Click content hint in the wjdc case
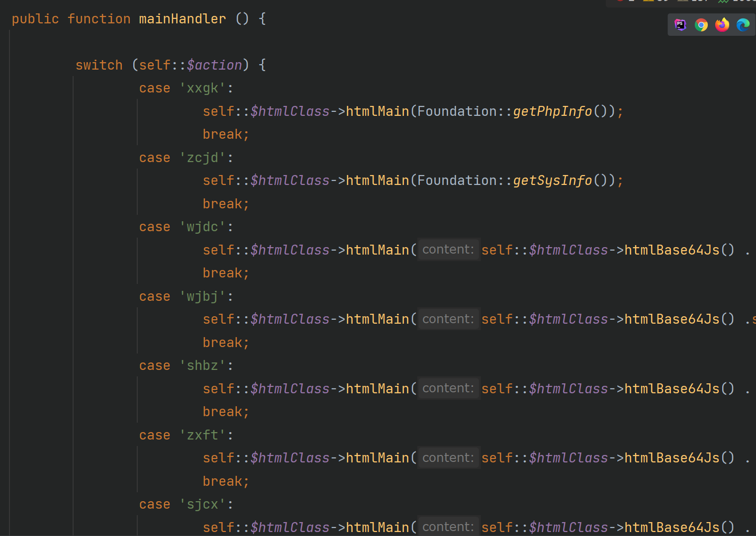Image resolution: width=756 pixels, height=536 pixels. [448, 250]
